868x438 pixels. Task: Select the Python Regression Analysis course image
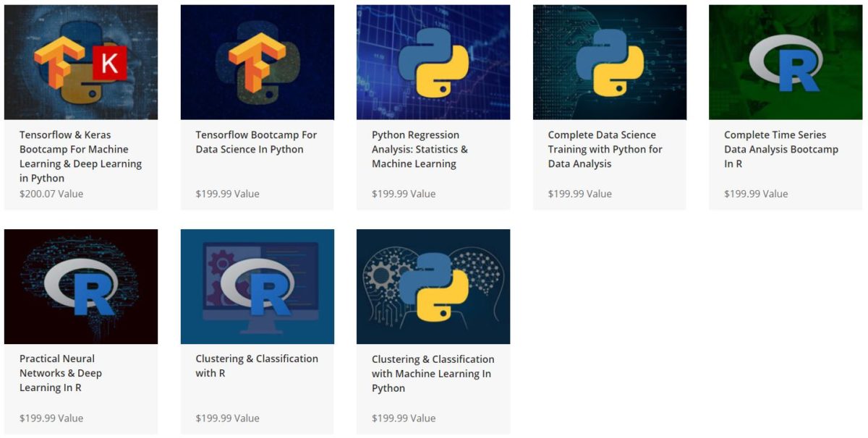[x=433, y=61]
